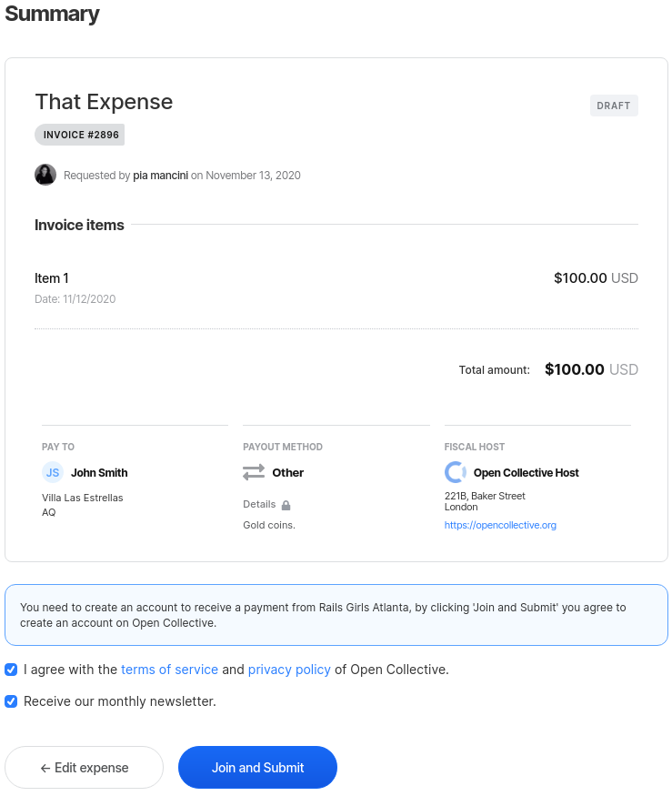Click the Item 1 invoice line
The width and height of the screenshot is (672, 796).
click(x=52, y=278)
